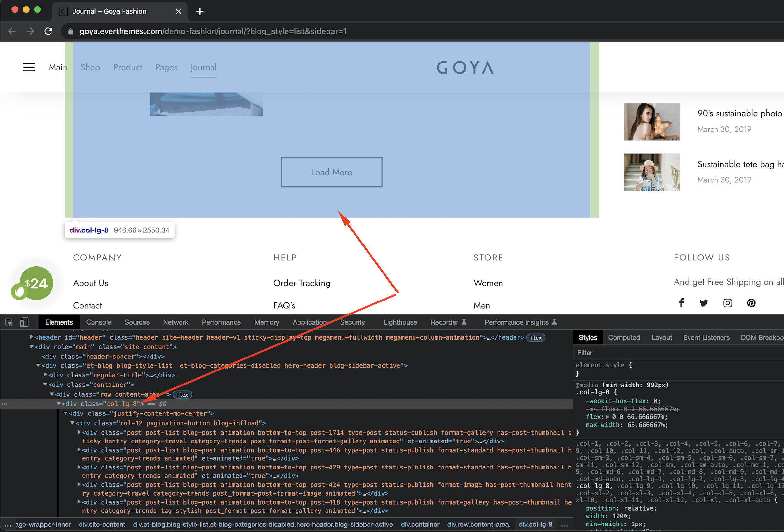
Task: Select div.container in the breadcrumb bar
Action: point(420,525)
